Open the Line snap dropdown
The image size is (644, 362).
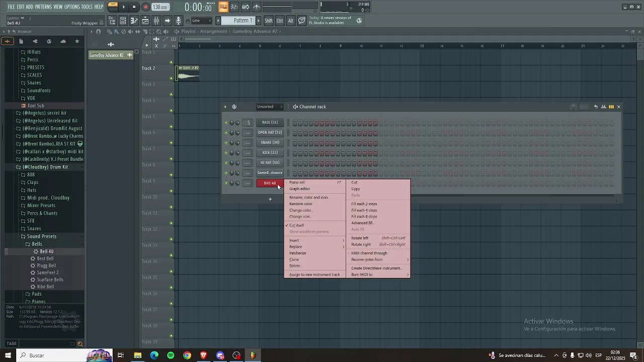pos(202,21)
